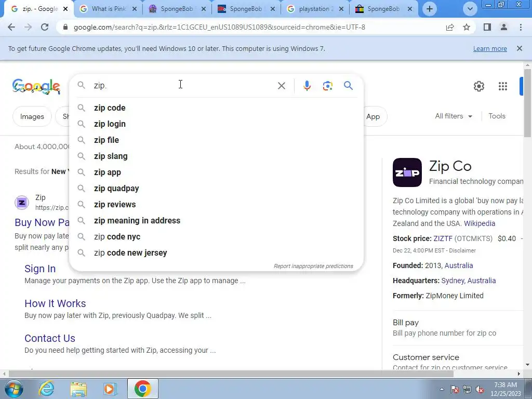The width and height of the screenshot is (532, 399).
Task: Close the playstation tab
Action: coord(341,9)
